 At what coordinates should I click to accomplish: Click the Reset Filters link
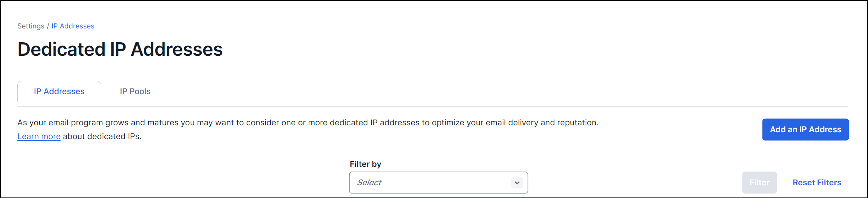coord(817,183)
